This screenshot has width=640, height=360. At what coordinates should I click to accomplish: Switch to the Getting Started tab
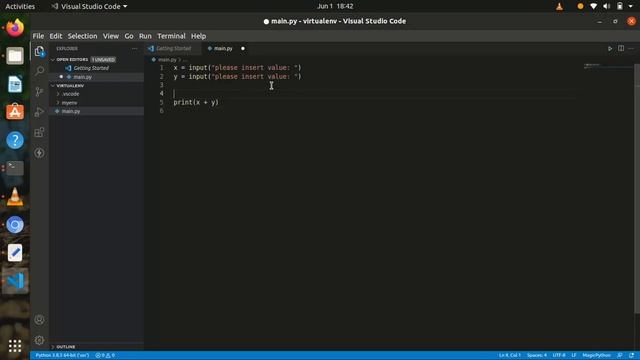[x=173, y=49]
